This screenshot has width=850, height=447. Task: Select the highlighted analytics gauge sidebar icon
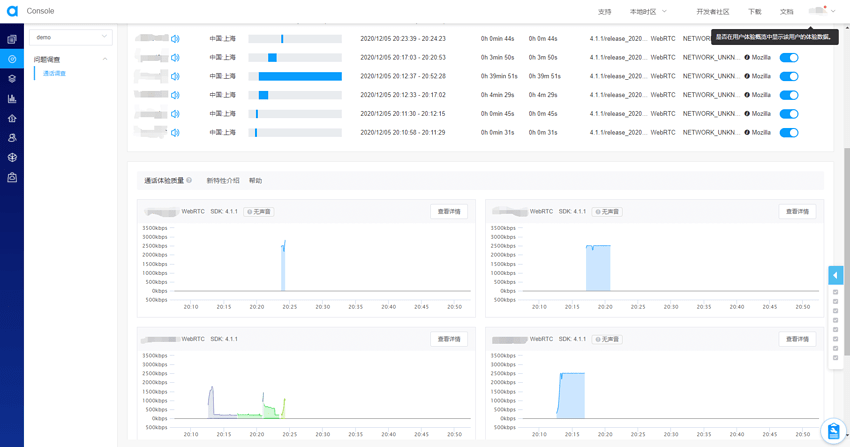[x=12, y=59]
